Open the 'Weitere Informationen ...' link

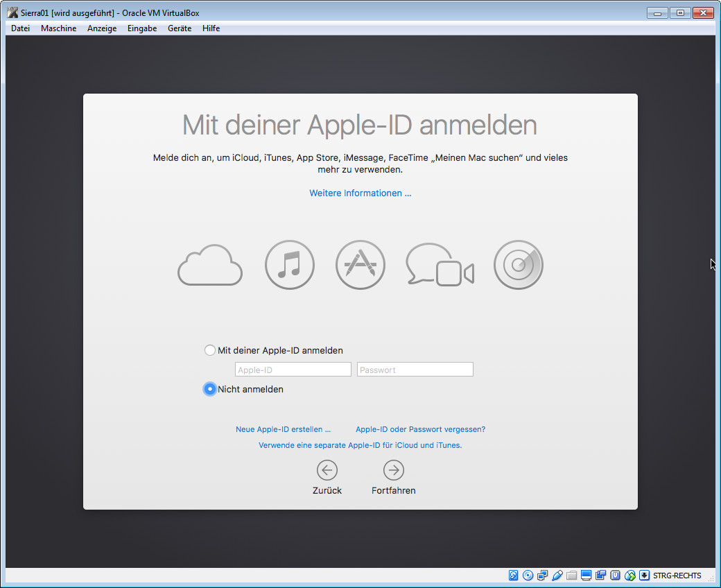point(360,193)
